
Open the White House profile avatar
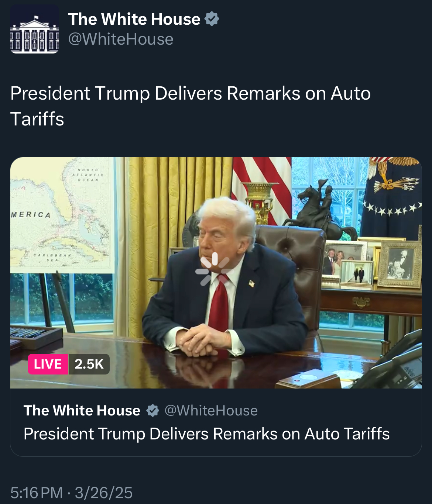click(x=34, y=29)
